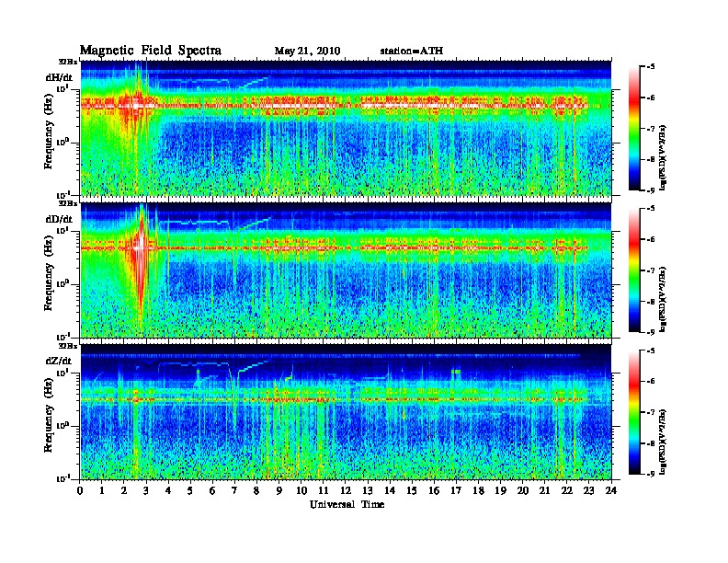Viewport: 728px width, 563px height.
Task: Click the hour '6' tick label
Action: [212, 490]
